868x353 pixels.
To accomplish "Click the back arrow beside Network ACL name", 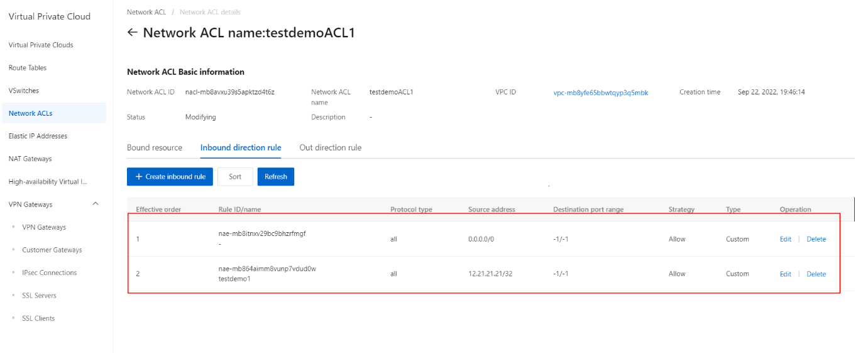I will pos(132,33).
